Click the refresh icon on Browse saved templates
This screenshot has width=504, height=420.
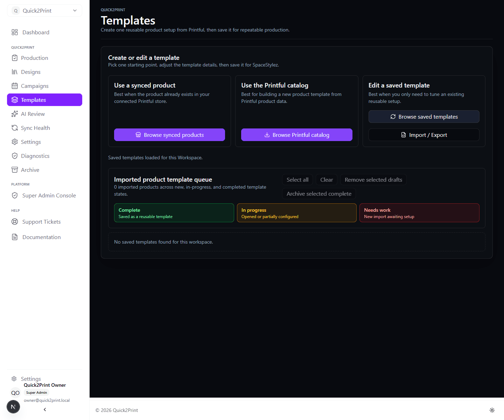393,117
